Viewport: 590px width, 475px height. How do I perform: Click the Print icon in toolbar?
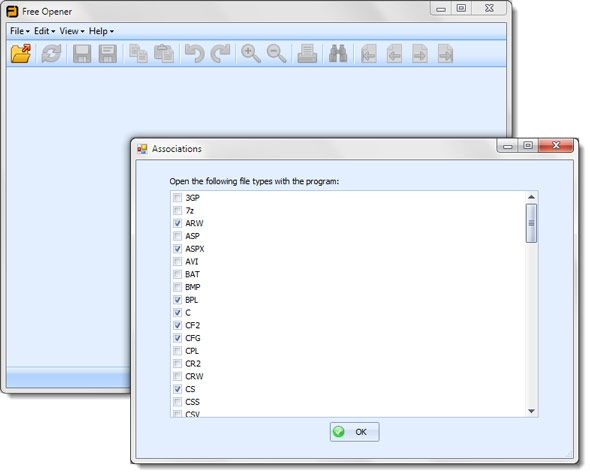tap(307, 53)
